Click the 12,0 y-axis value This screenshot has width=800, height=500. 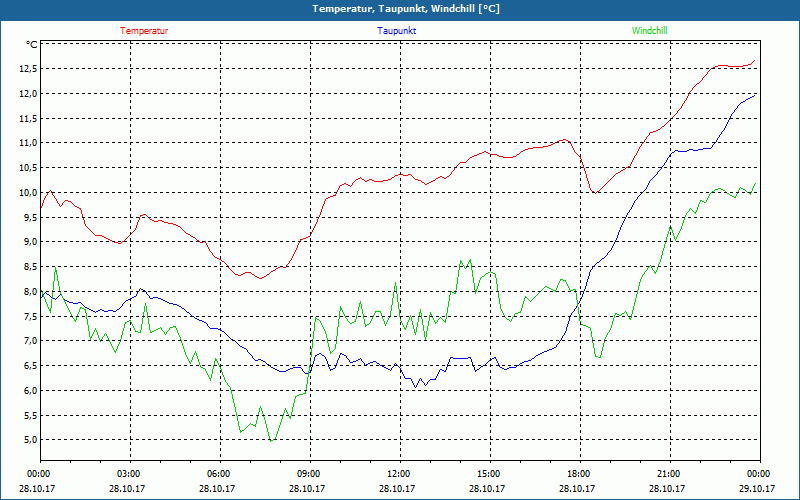pos(28,94)
